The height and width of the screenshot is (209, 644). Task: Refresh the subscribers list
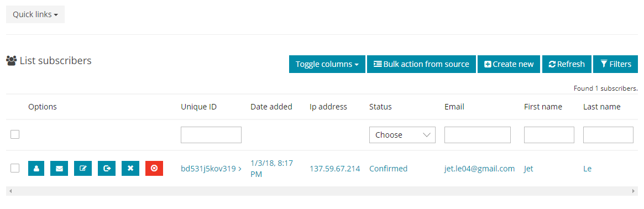coord(567,64)
